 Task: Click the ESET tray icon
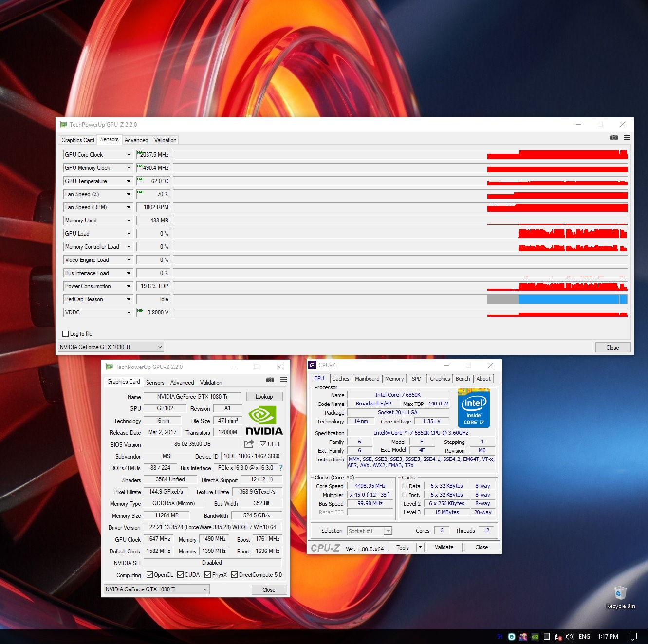pos(512,637)
